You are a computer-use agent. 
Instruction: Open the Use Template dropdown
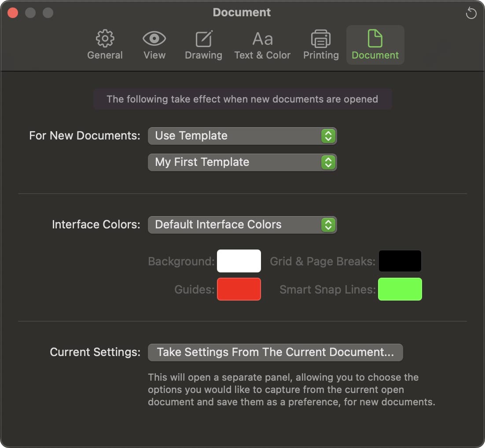242,136
